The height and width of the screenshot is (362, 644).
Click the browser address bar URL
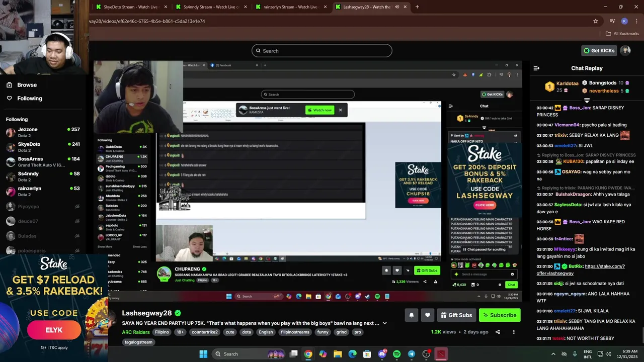tap(147, 21)
